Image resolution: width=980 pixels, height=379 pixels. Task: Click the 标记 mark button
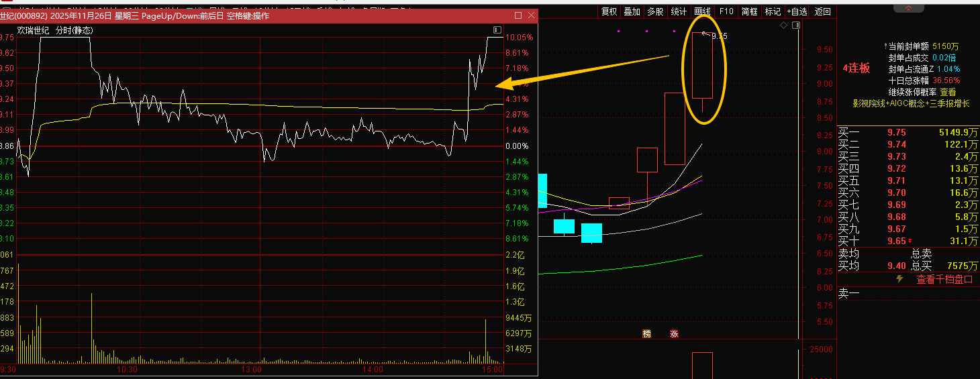(x=773, y=11)
